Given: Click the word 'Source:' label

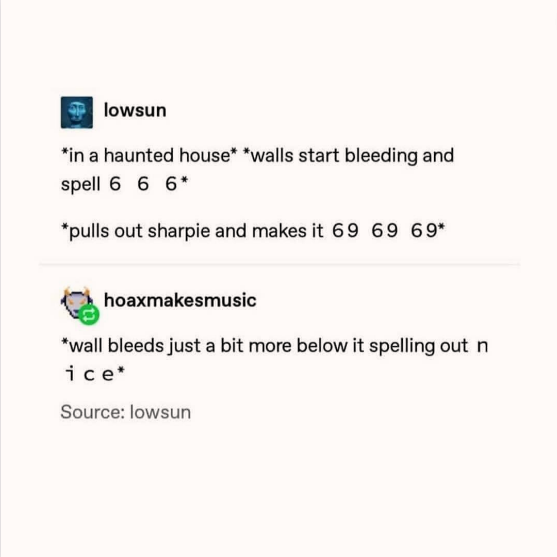Looking at the screenshot, I should pyautogui.click(x=92, y=412).
